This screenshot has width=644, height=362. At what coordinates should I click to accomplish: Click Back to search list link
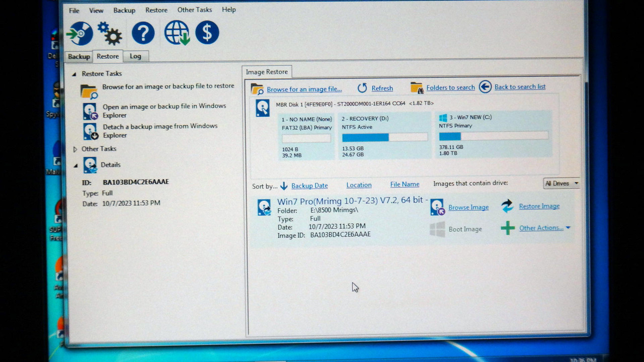[520, 87]
